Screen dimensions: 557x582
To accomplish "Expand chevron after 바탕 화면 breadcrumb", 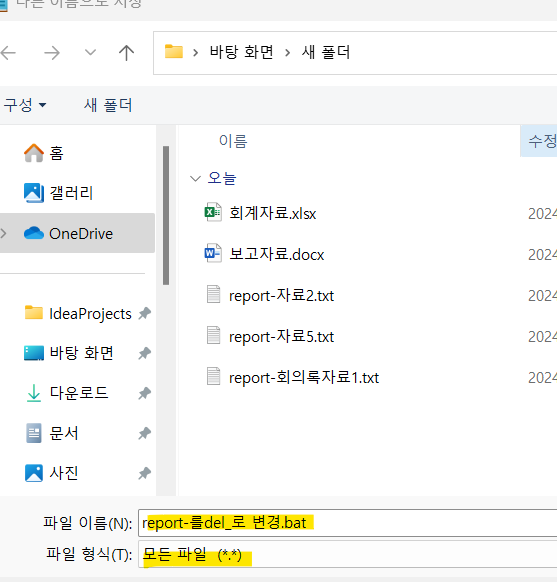I will [x=288, y=53].
